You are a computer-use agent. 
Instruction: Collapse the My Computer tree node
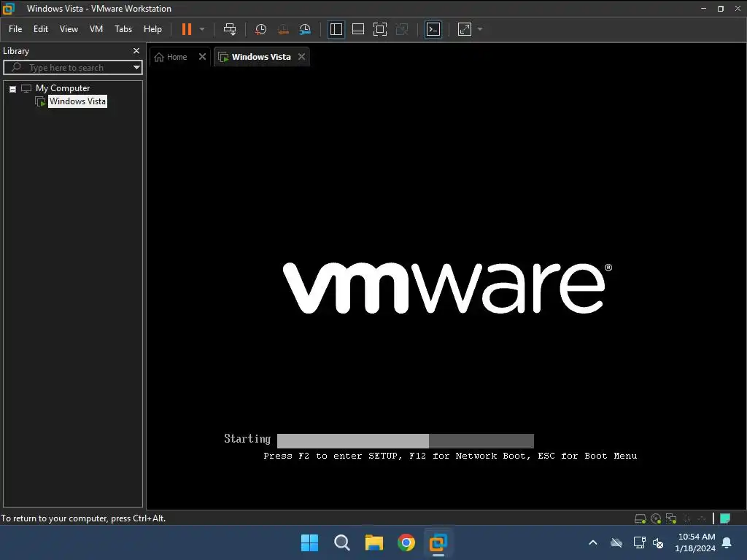coord(13,89)
